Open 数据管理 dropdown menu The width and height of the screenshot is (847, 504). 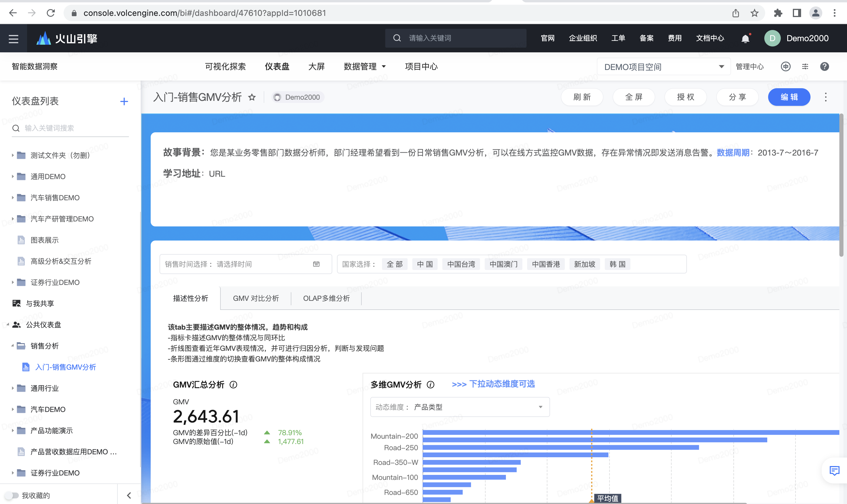(x=364, y=66)
